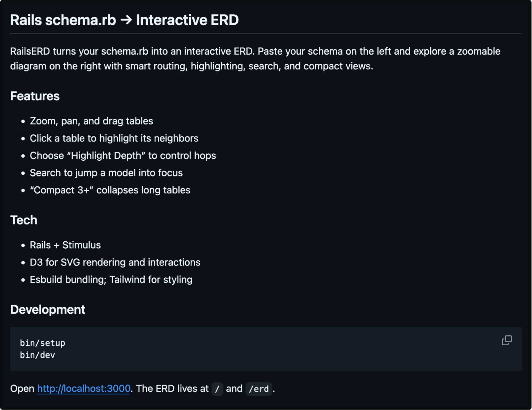
Task: Click the inline '/erd' code snippet
Action: 259,389
